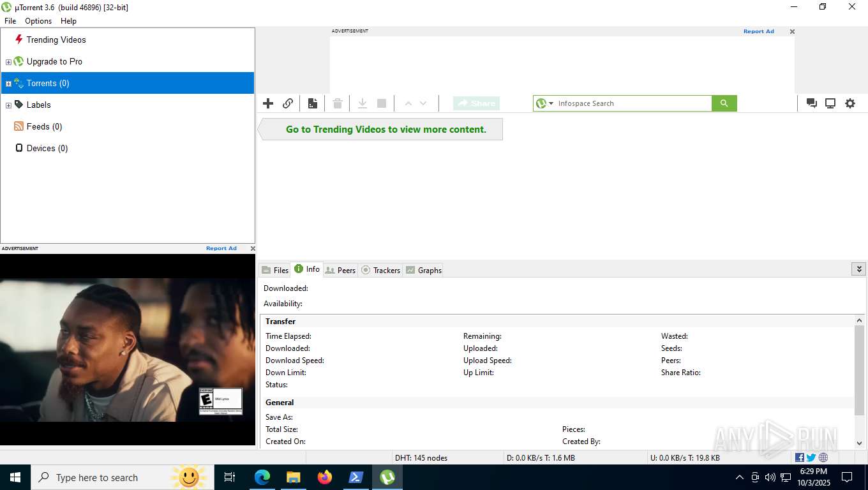Image resolution: width=868 pixels, height=490 pixels.
Task: Open the Remote monitor toolbar icon
Action: point(830,103)
